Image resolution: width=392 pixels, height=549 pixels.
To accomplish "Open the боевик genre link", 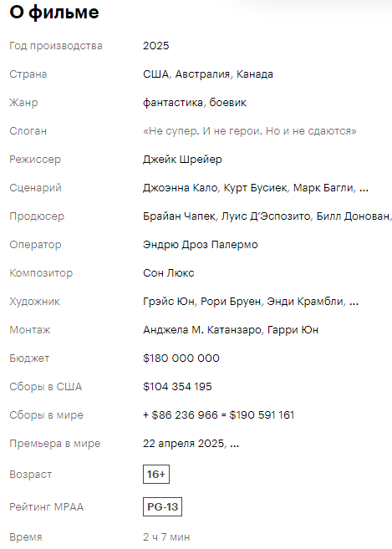I will coord(227,103).
